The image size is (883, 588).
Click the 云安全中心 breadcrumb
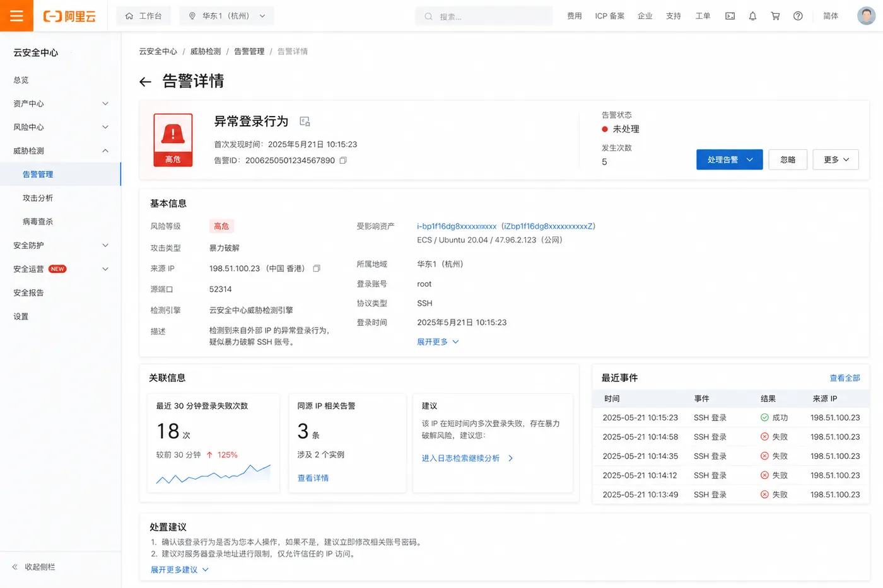pyautogui.click(x=158, y=52)
